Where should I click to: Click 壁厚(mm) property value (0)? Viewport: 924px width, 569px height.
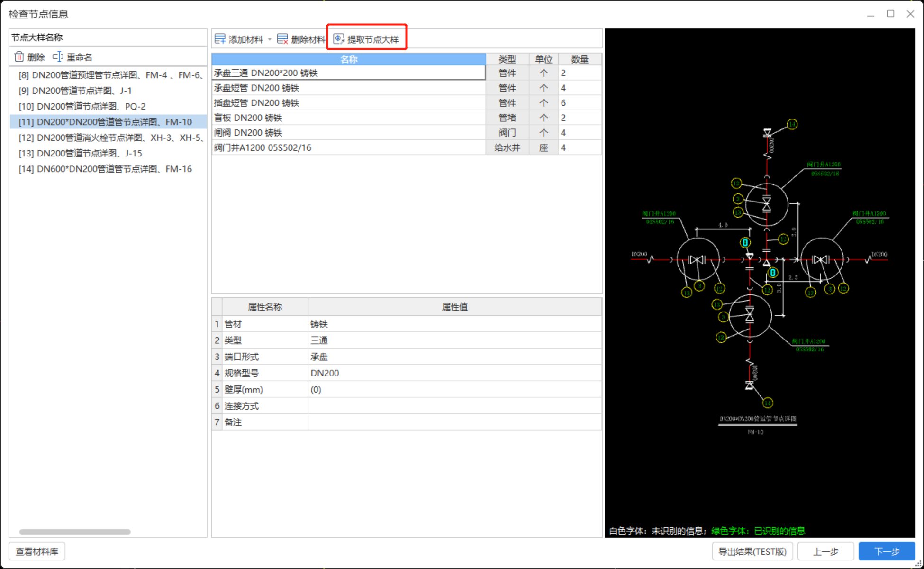[x=455, y=389]
